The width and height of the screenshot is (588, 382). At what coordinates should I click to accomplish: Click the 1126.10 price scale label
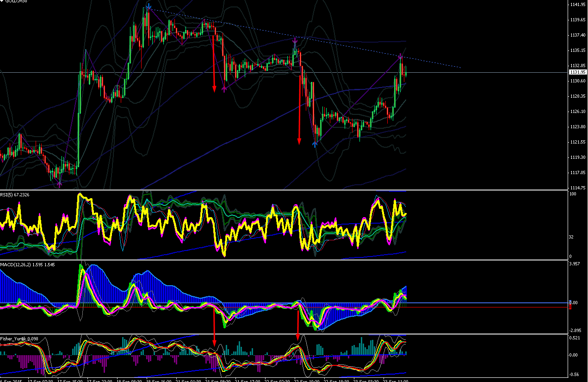[x=579, y=112]
